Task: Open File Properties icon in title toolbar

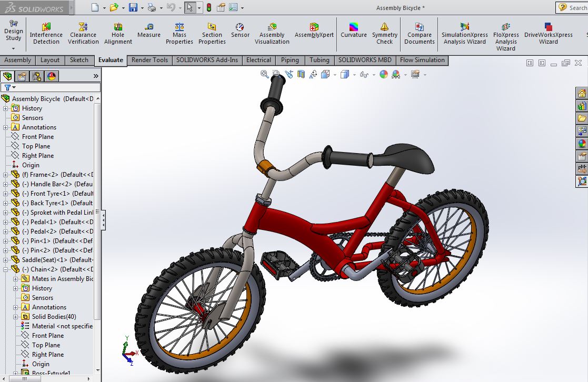Action: tap(221, 7)
